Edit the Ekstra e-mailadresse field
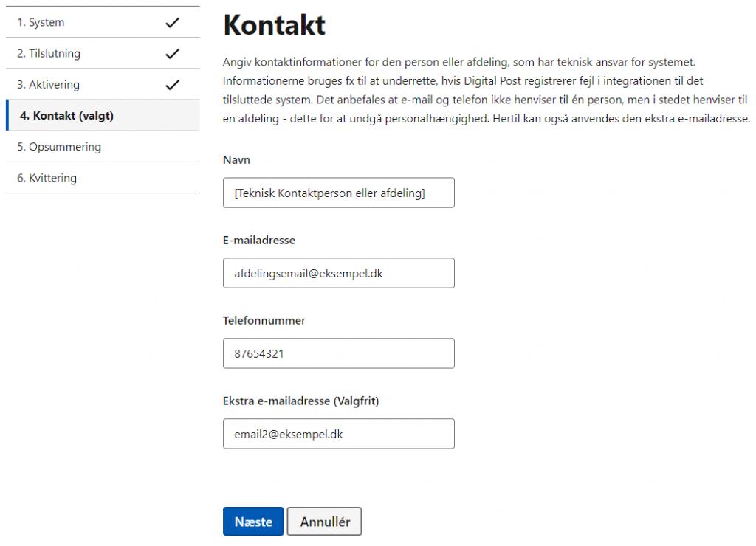 (338, 434)
